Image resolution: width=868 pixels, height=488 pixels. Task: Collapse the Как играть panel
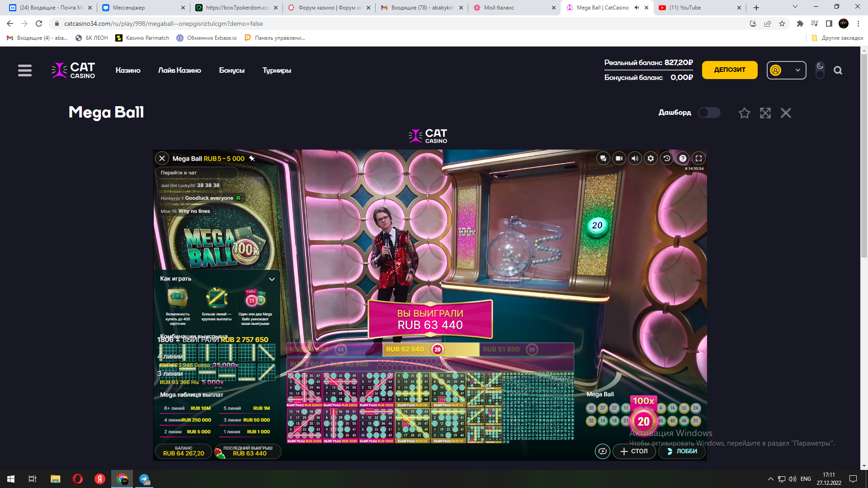tap(272, 279)
